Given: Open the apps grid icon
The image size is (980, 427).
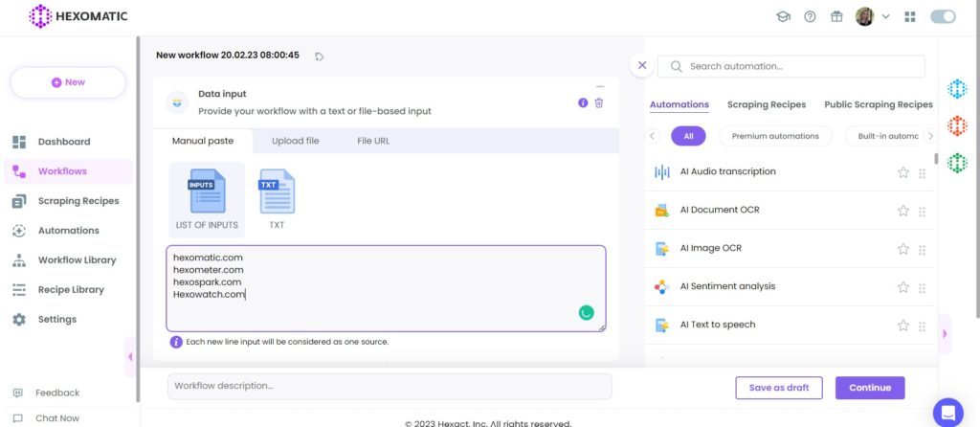Looking at the screenshot, I should 910,17.
